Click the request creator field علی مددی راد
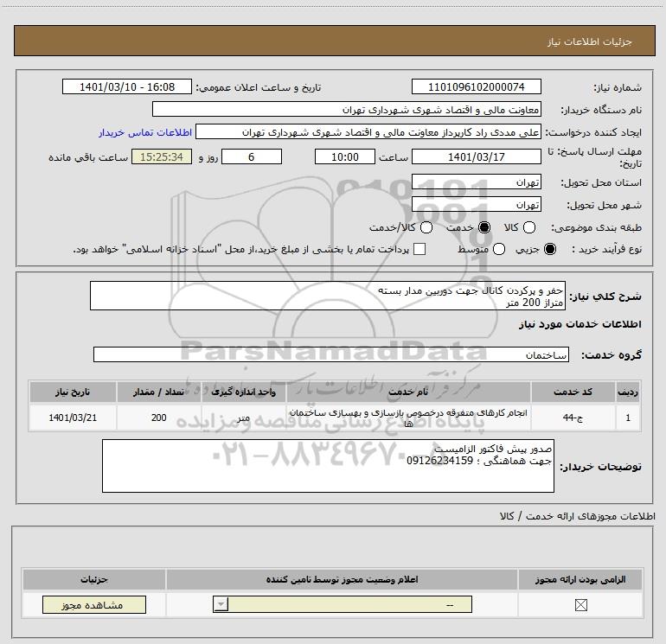 point(368,132)
